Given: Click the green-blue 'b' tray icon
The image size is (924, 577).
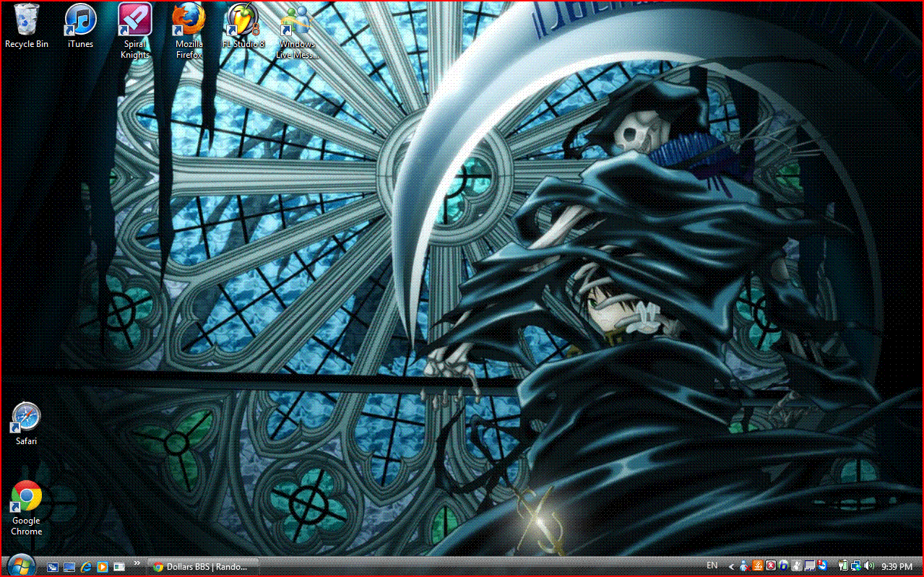Looking at the screenshot, I should click(783, 565).
